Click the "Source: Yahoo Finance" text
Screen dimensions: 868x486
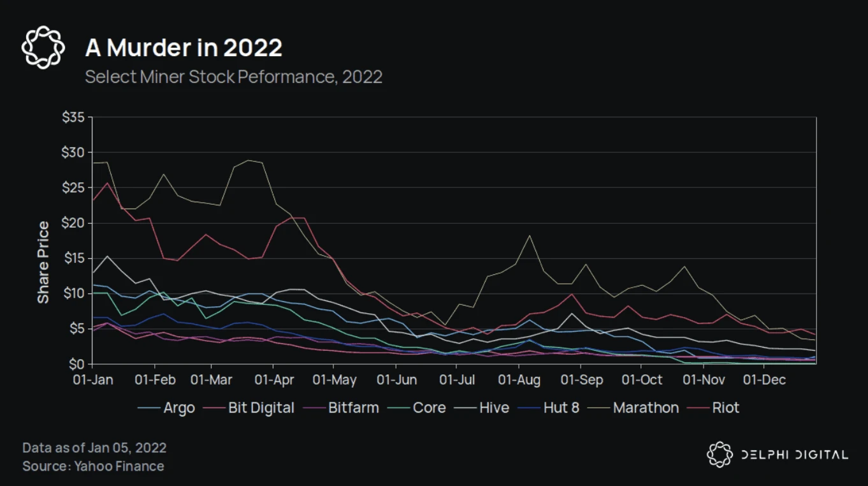click(93, 466)
